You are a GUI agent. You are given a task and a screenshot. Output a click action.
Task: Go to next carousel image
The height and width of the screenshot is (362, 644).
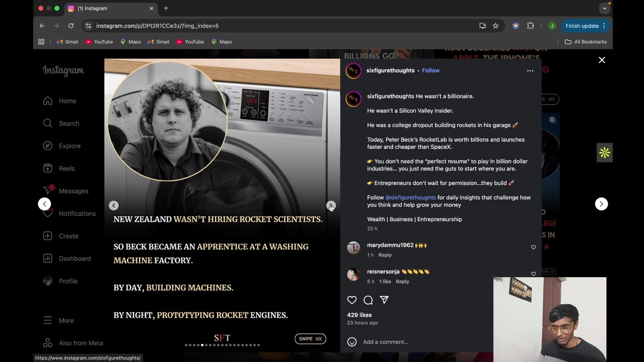click(331, 206)
